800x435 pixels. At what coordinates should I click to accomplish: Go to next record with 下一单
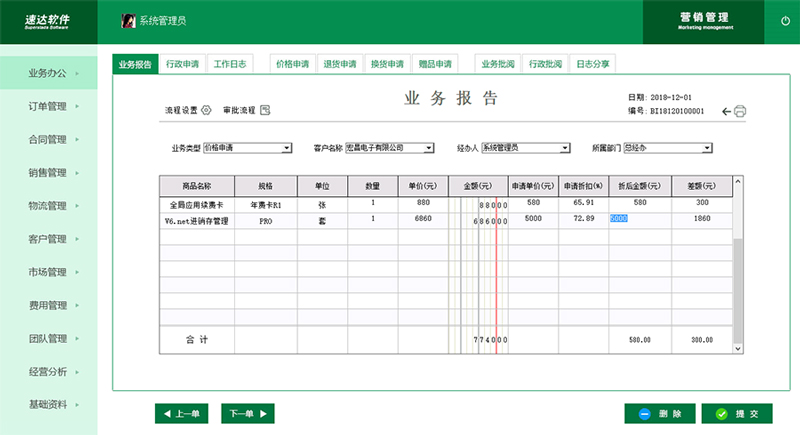tap(248, 414)
